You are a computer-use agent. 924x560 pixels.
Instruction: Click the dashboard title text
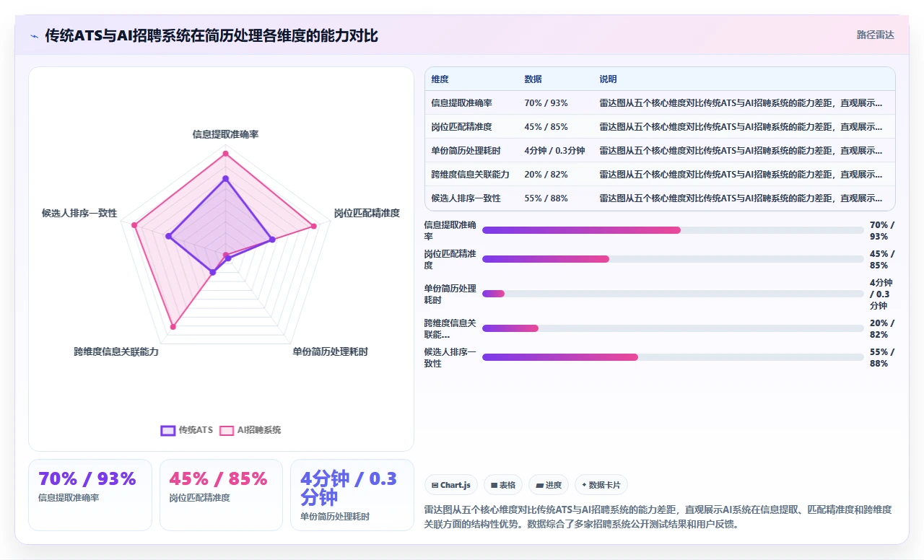(212, 35)
